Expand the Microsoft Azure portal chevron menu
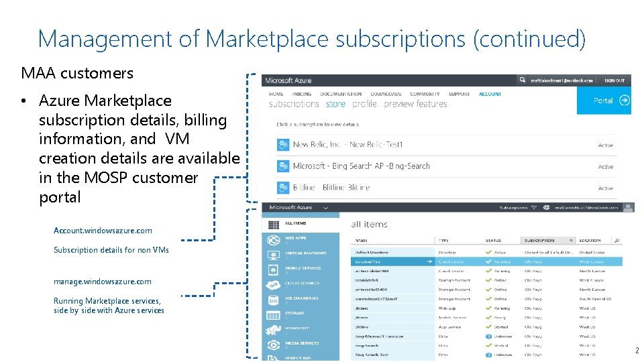This screenshot has width=644, height=362. (x=326, y=208)
